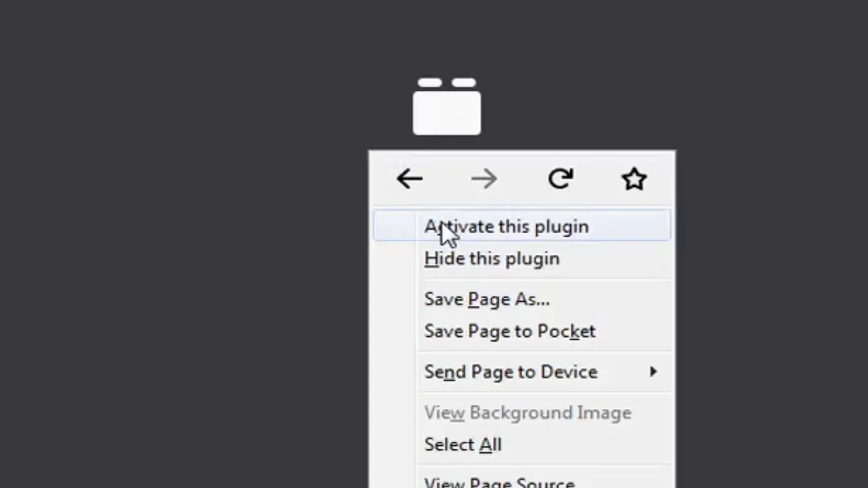This screenshot has width=868, height=488.
Task: Go back using the left arrow icon
Action: [410, 179]
